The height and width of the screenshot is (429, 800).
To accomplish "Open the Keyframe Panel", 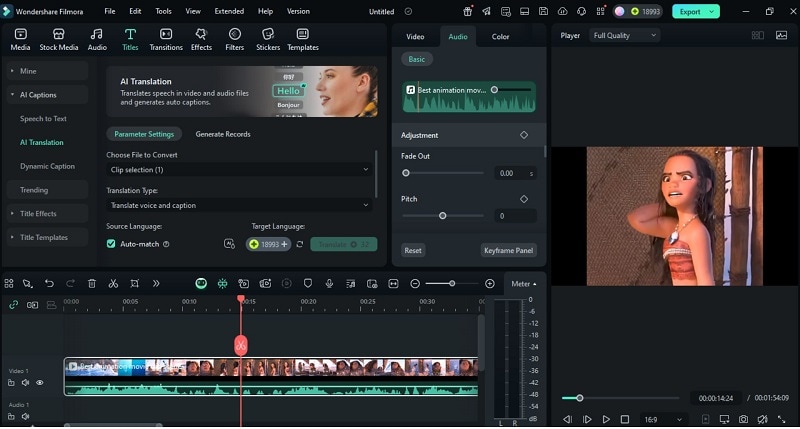I will tap(508, 250).
